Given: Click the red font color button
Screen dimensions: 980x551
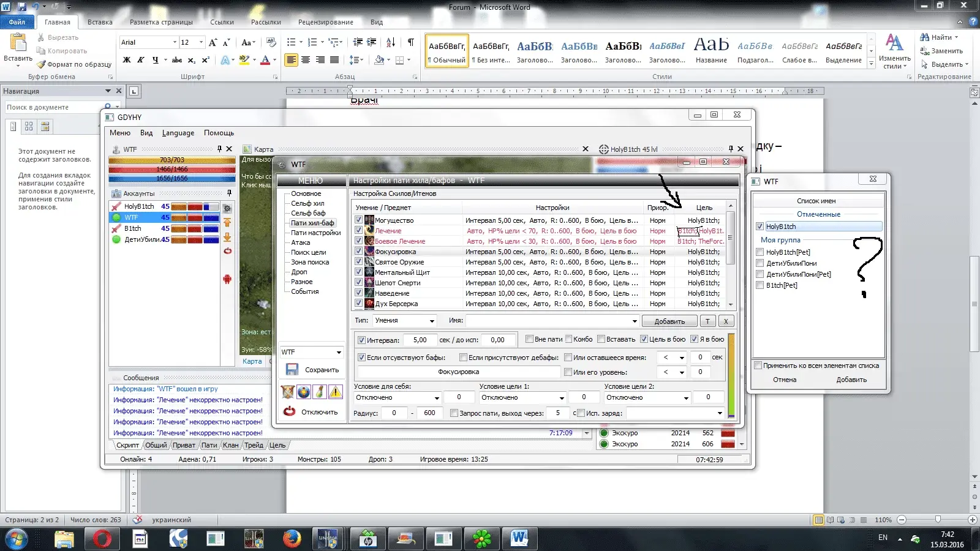Looking at the screenshot, I should tap(265, 60).
